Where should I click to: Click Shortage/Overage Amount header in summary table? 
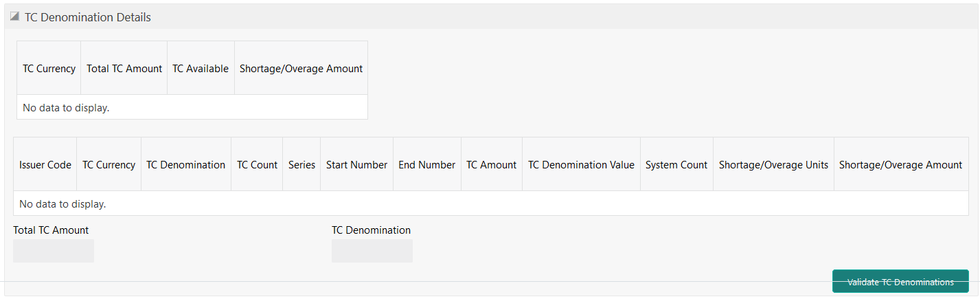click(x=301, y=69)
